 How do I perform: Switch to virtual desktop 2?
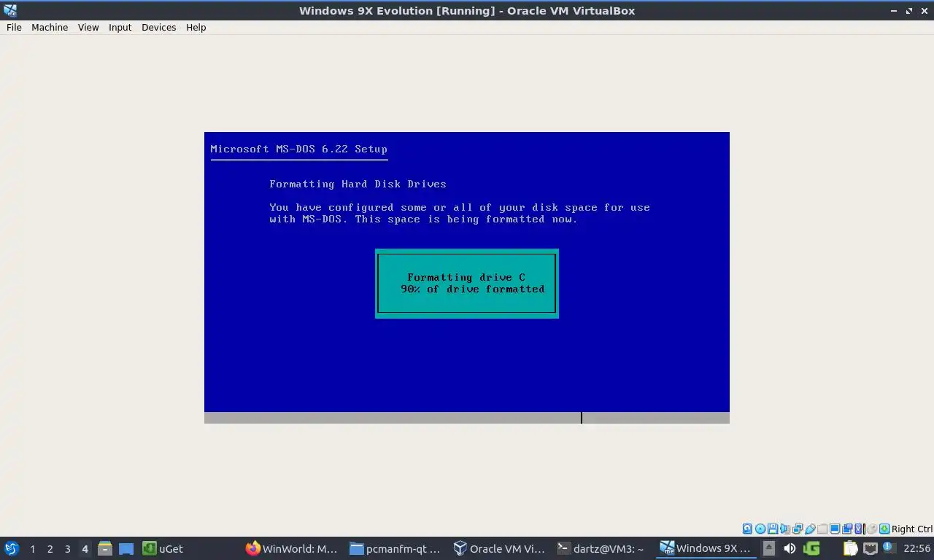point(50,549)
